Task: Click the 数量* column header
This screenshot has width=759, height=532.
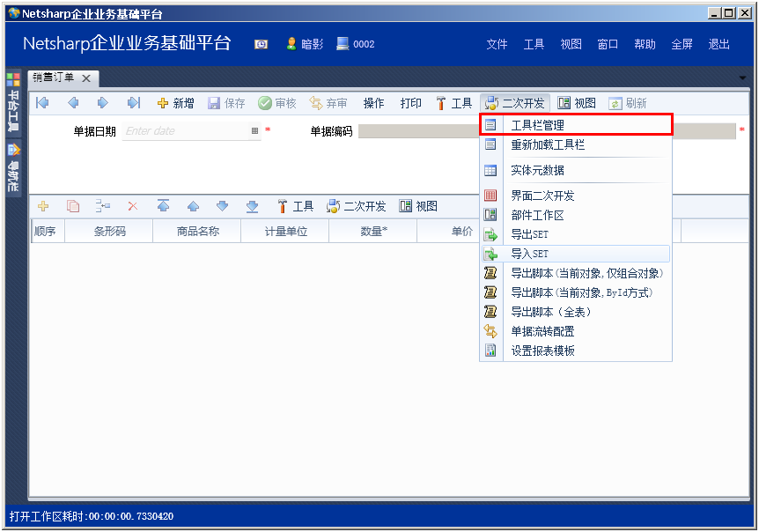Action: (373, 231)
